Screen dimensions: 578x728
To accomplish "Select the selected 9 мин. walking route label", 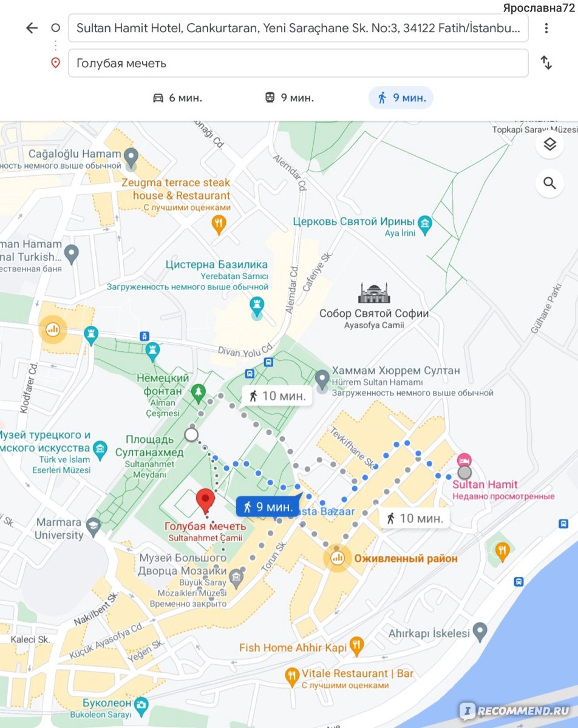I will pos(268,507).
